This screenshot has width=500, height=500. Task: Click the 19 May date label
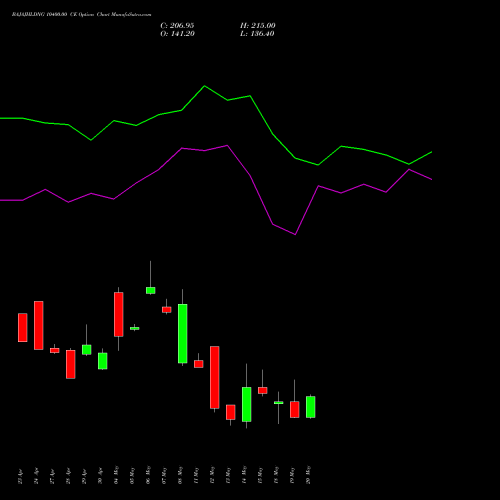click(292, 476)
